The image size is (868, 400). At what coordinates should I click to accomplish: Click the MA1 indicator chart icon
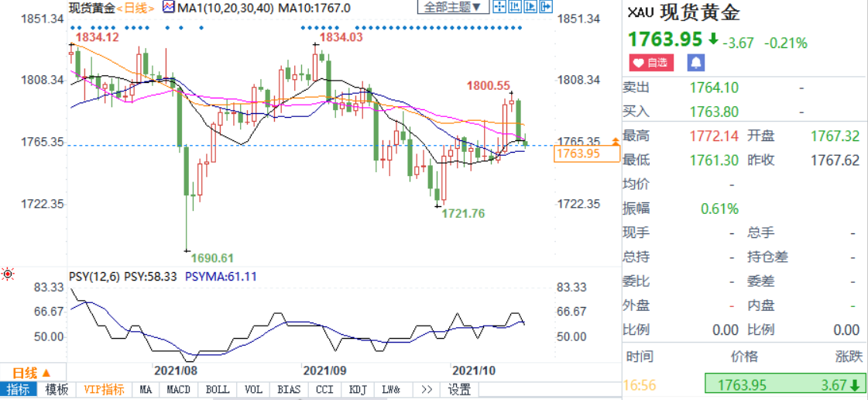point(170,8)
